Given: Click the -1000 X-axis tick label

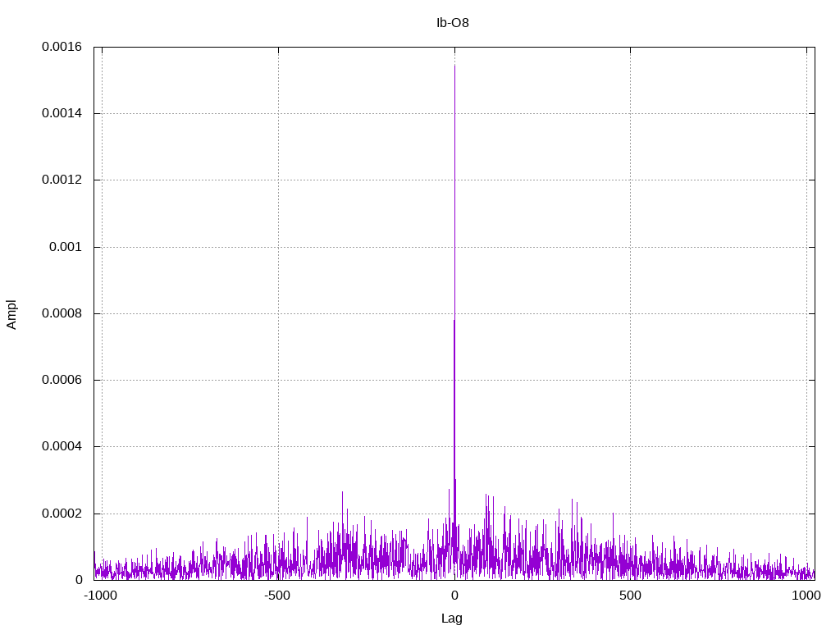Looking at the screenshot, I should coord(100,596).
